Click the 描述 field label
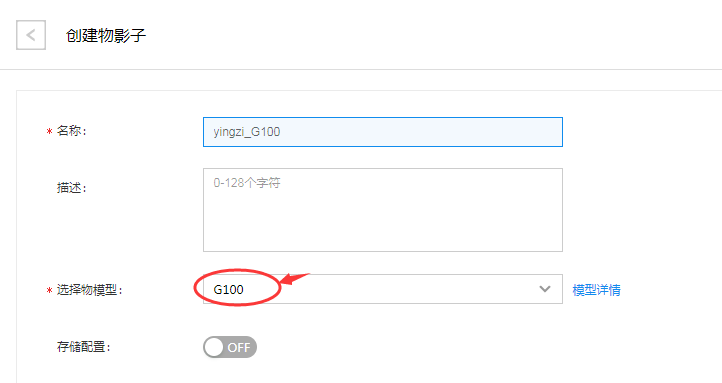Screen dimensions: 722x383 [71, 187]
